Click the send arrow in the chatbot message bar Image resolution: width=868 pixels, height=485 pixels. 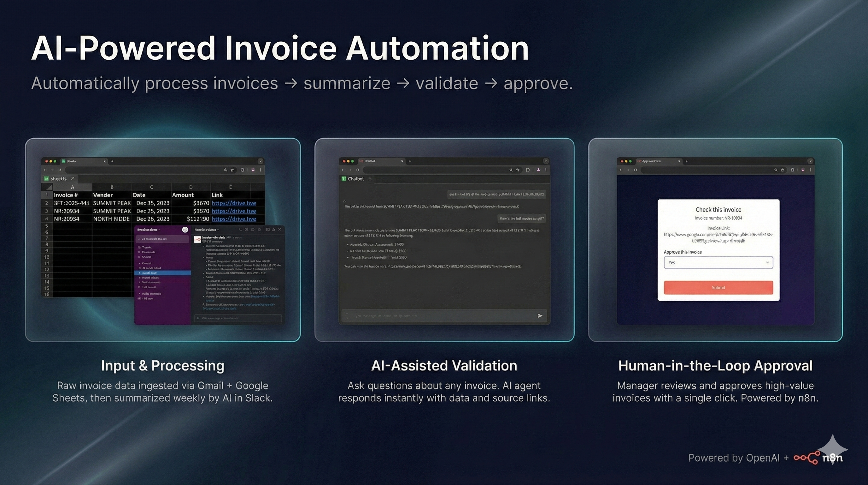(540, 316)
